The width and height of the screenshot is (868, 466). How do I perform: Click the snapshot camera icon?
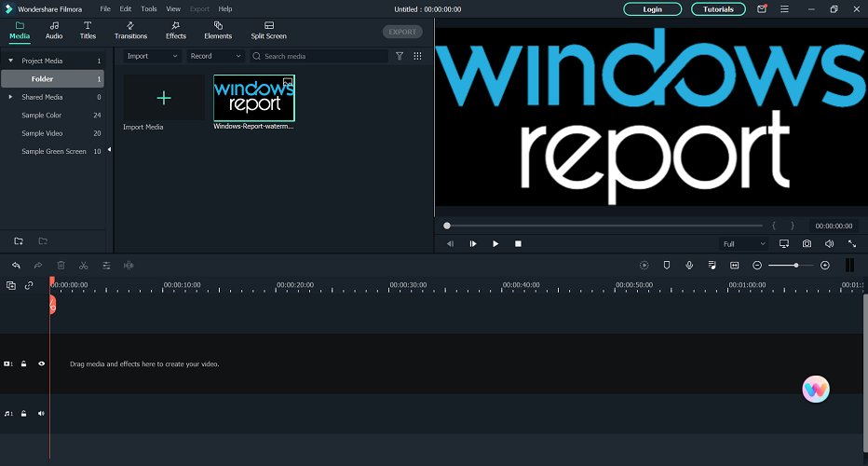[x=807, y=244]
